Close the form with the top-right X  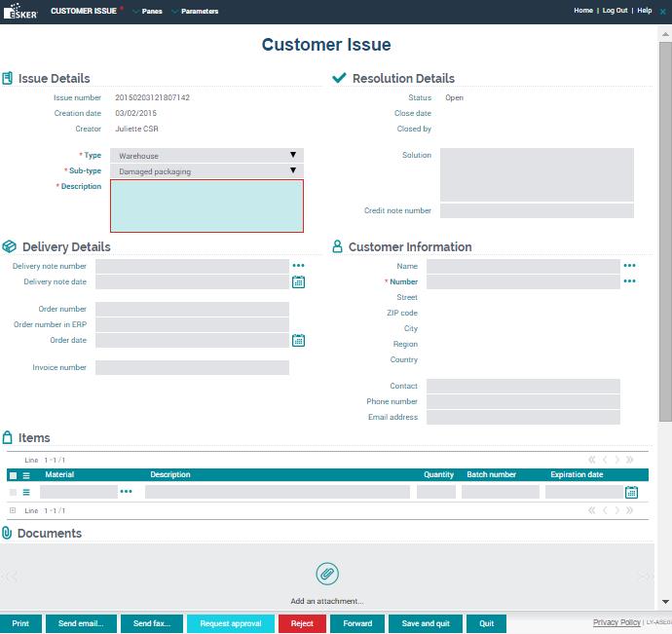point(662,11)
